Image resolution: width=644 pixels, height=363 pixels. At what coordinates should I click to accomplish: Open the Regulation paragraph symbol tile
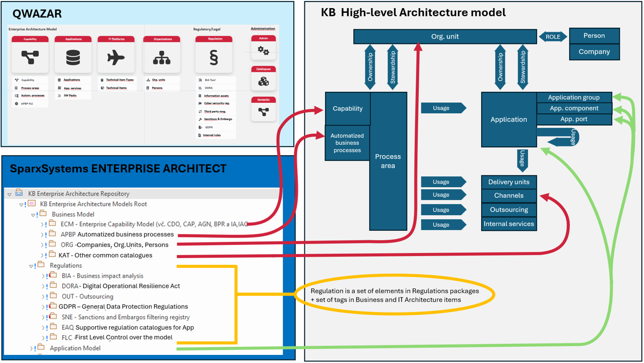(214, 58)
